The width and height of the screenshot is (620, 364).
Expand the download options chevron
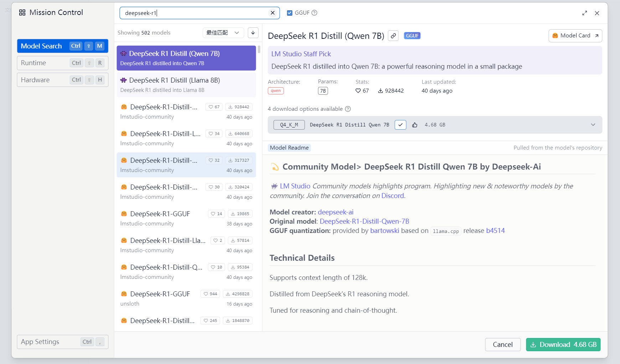click(593, 125)
